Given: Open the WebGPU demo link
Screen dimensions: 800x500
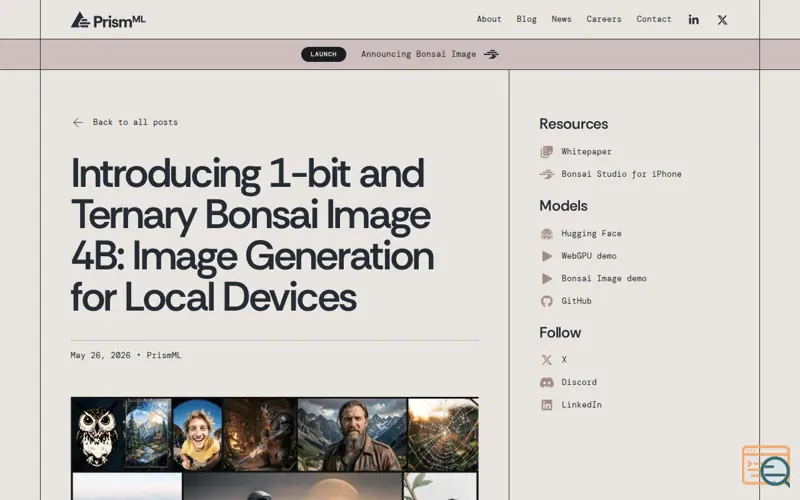Looking at the screenshot, I should [589, 256].
